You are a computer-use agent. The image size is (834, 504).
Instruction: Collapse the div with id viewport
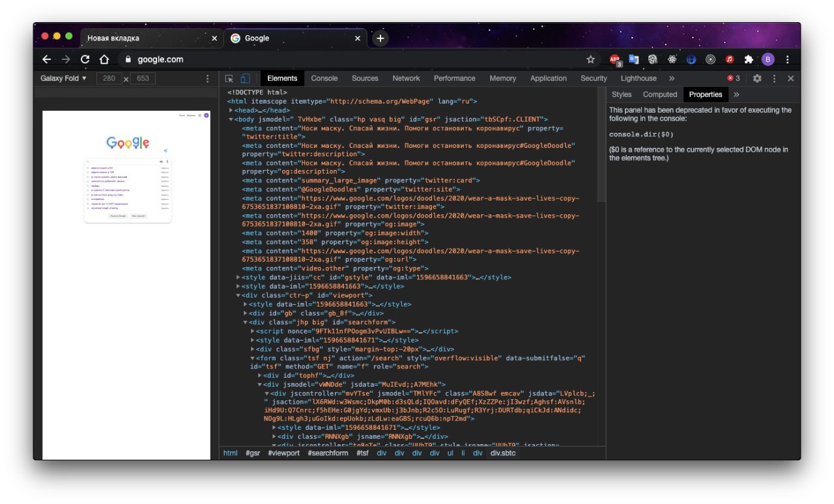tap(238, 296)
